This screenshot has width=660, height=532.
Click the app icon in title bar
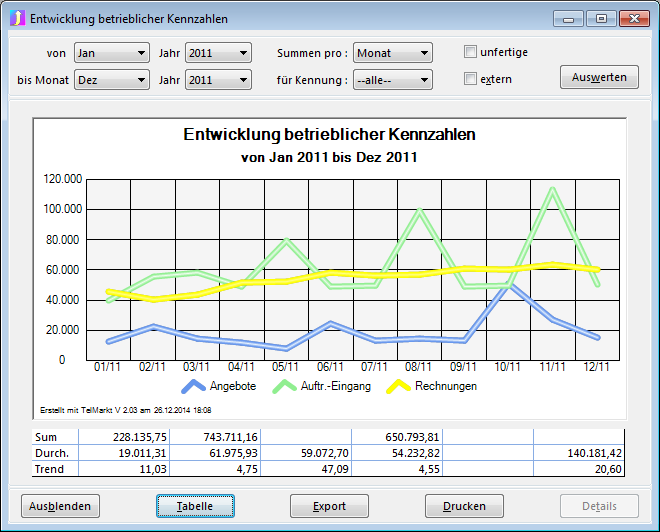click(17, 19)
